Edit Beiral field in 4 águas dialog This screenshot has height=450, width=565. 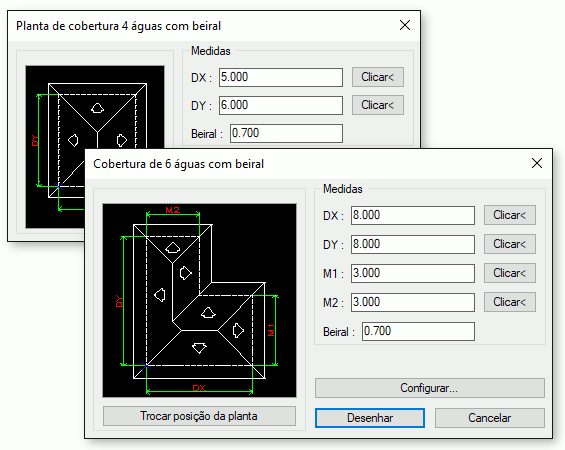(x=286, y=133)
